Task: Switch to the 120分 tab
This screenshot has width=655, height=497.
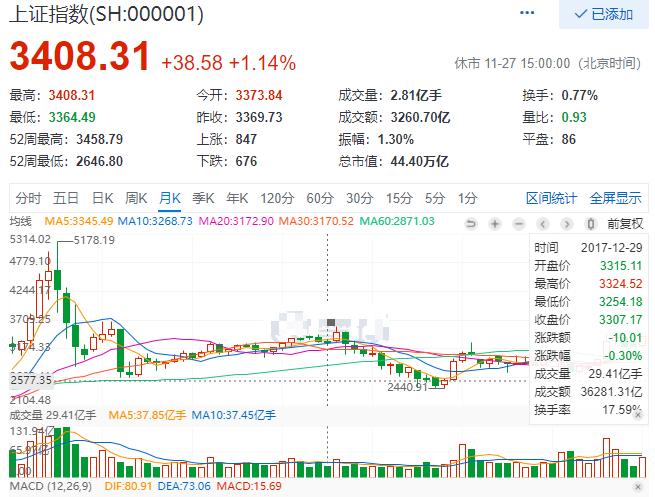Action: click(277, 198)
